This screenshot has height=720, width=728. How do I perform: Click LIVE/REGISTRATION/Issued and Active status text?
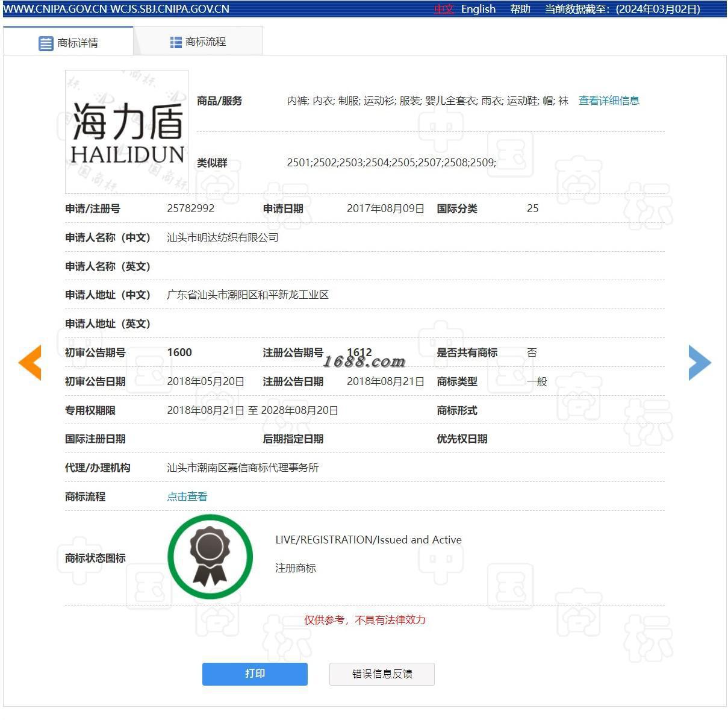point(369,540)
